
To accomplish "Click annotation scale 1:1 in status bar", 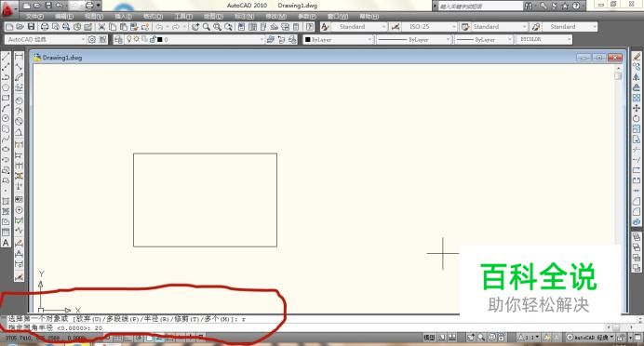I will point(529,338).
